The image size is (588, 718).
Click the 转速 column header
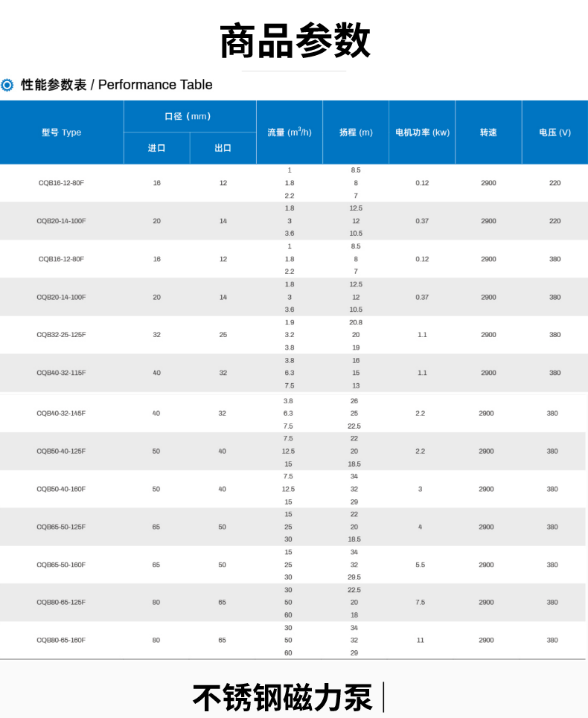[488, 132]
